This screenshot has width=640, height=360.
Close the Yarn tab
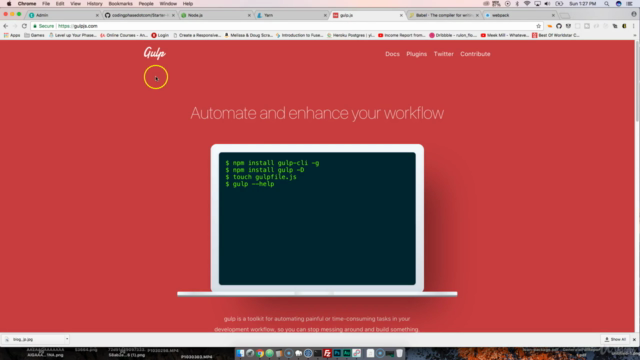pos(325,15)
